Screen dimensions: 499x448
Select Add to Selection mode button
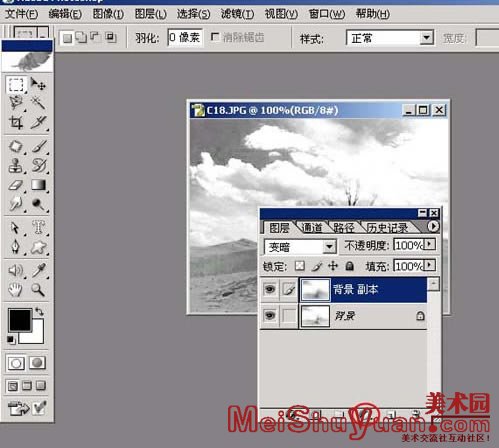[81, 37]
